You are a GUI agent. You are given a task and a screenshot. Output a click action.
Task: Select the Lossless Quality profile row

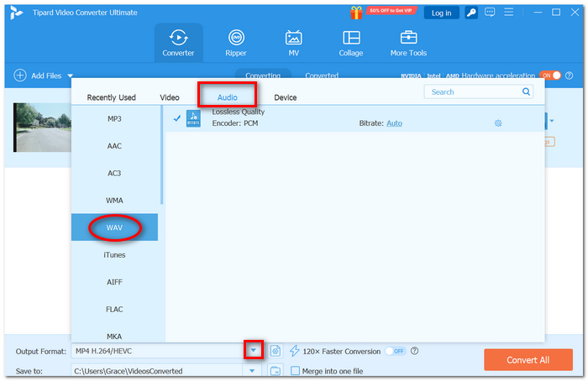click(354, 118)
